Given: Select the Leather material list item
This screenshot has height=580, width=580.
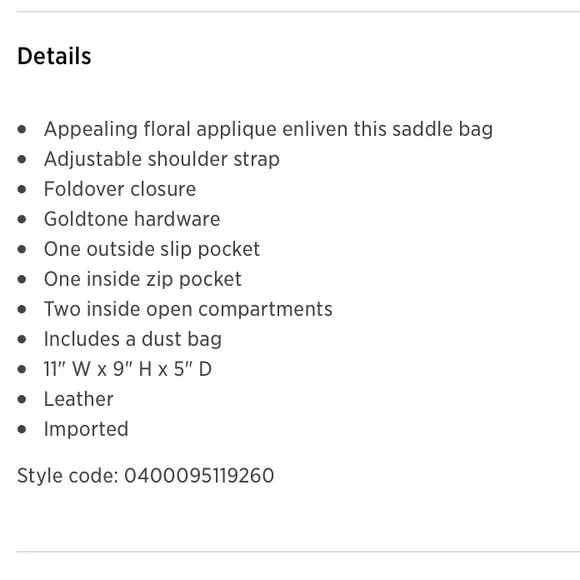Looking at the screenshot, I should click(x=78, y=399).
